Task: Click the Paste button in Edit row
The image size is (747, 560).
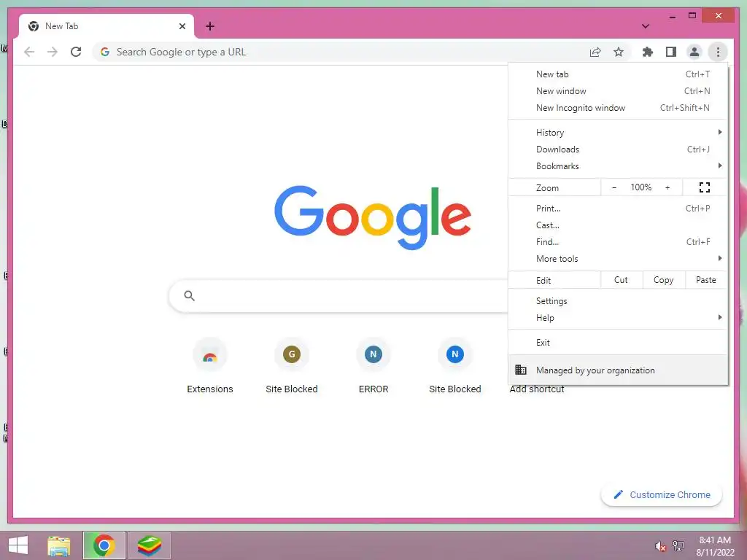Action: [706, 280]
